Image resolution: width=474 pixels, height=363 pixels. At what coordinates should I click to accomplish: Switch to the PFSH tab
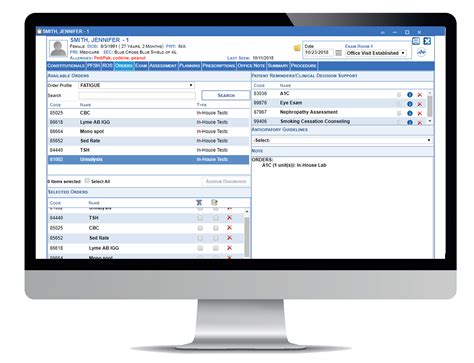pyautogui.click(x=93, y=66)
